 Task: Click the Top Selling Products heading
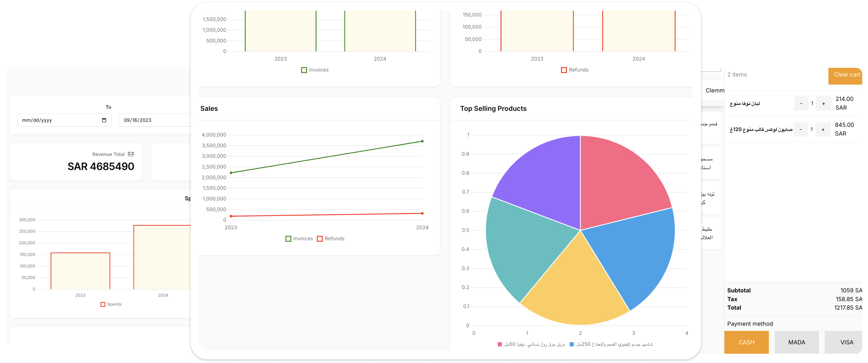click(493, 108)
